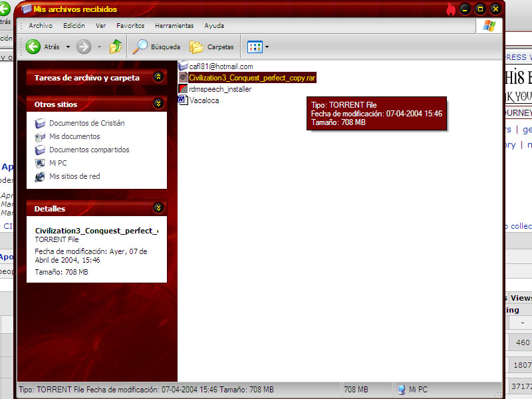Click the Atrás back arrow button
The width and height of the screenshot is (532, 399).
34,47
